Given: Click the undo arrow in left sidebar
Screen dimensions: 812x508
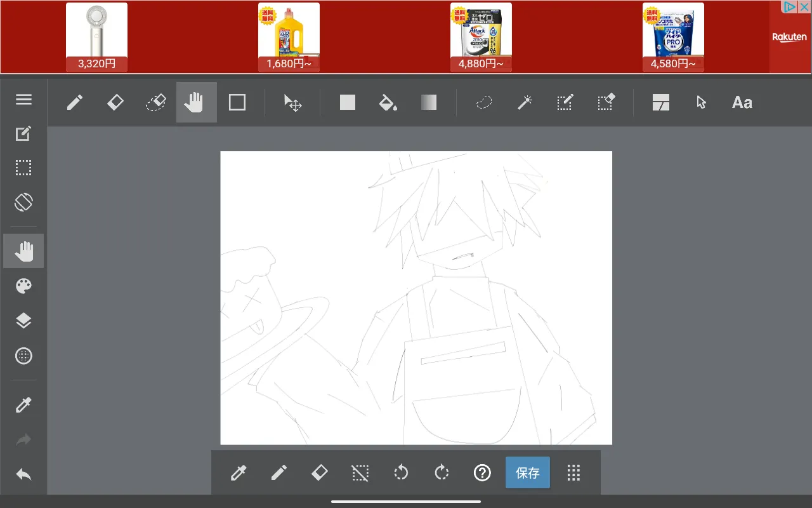Looking at the screenshot, I should 23,474.
